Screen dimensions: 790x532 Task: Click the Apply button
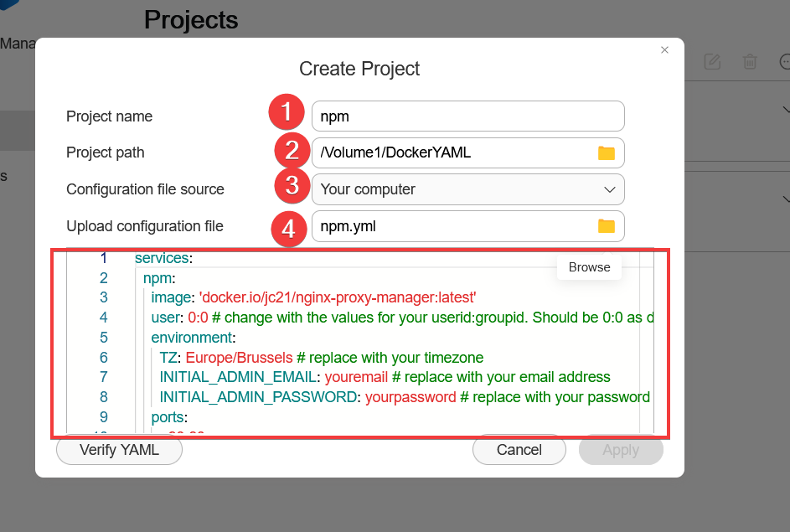click(621, 450)
